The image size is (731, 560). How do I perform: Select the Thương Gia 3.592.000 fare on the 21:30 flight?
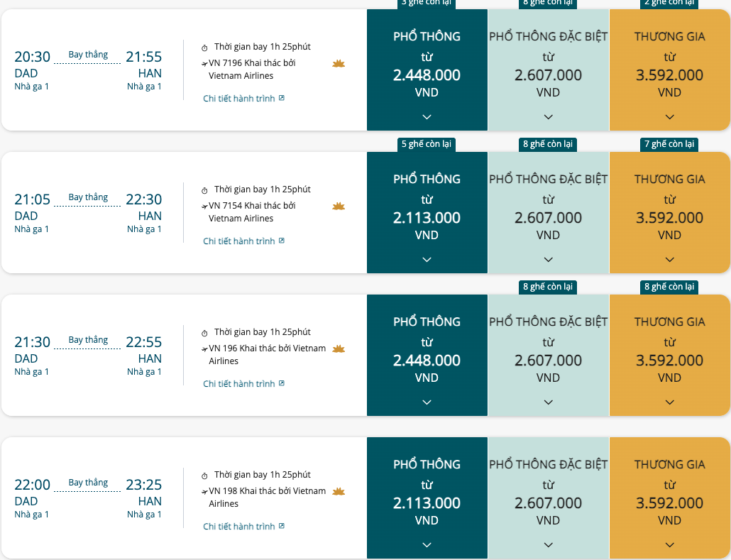pyautogui.click(x=669, y=356)
